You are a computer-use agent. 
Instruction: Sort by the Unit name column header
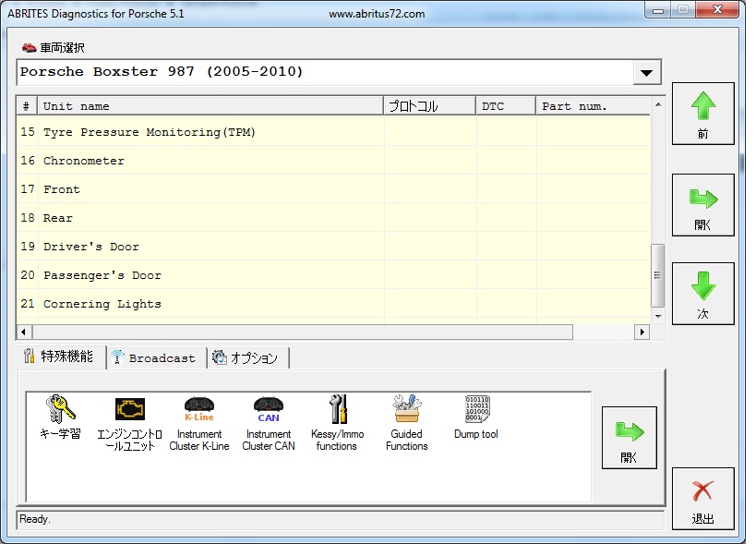[x=210, y=106]
